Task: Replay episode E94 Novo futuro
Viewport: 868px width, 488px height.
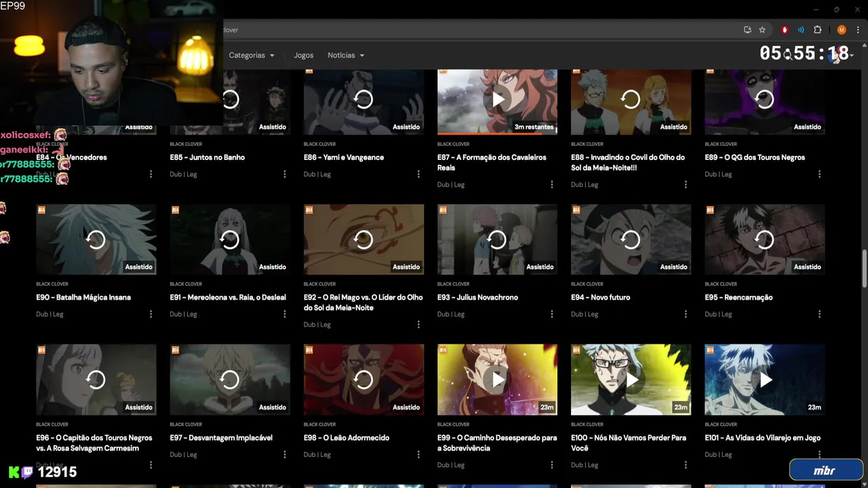Action: coord(631,239)
